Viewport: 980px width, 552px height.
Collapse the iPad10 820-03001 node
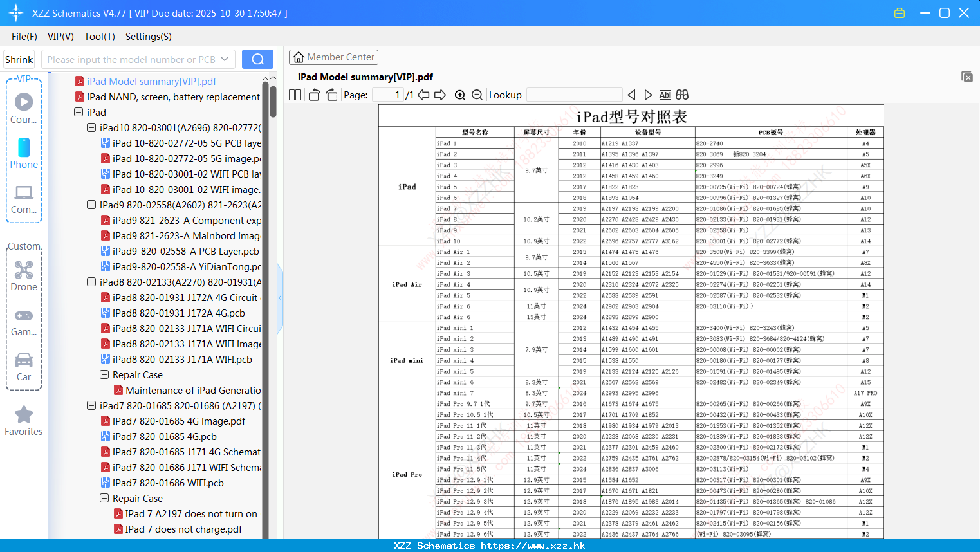tap(91, 127)
